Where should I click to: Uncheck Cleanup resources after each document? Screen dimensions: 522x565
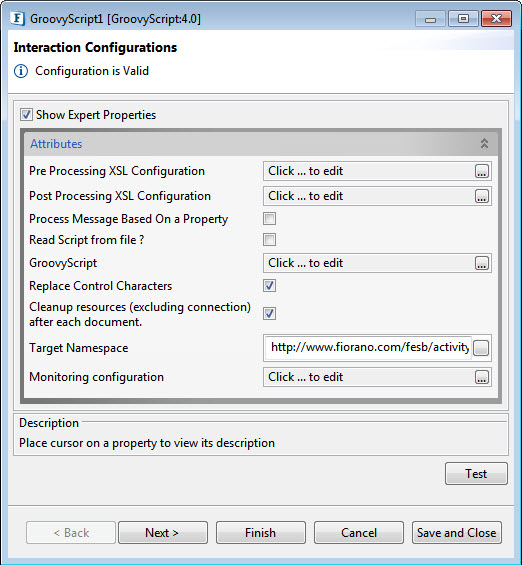269,313
